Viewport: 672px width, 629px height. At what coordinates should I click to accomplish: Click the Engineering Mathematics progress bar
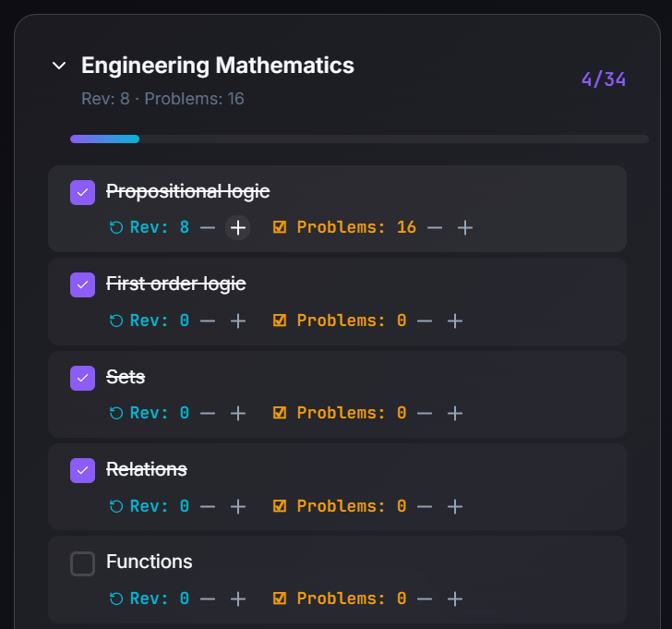(359, 139)
